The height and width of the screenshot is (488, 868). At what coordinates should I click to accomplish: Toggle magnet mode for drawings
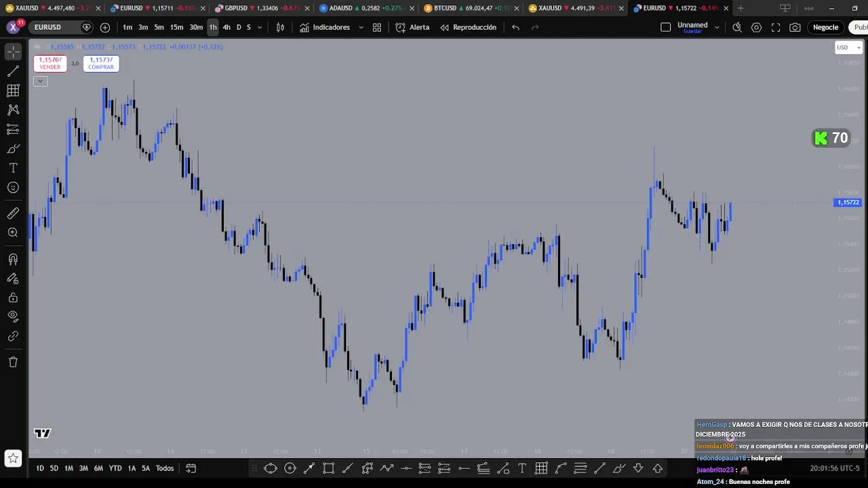click(13, 259)
